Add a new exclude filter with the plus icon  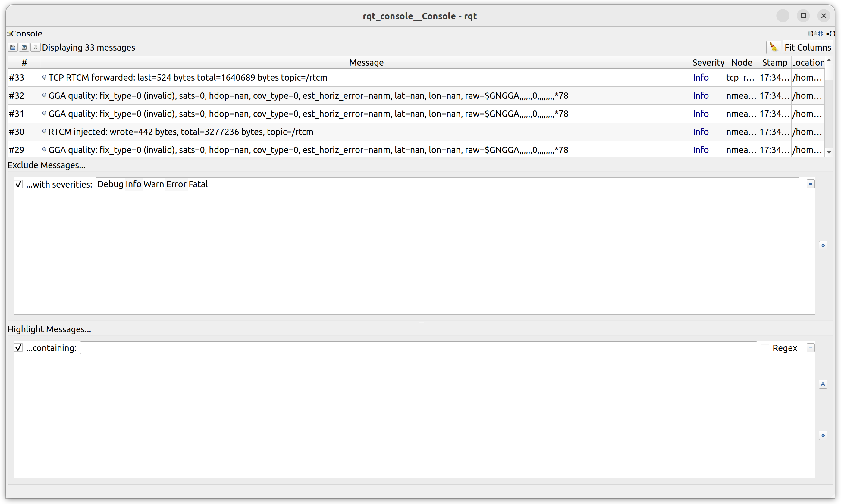[823, 246]
